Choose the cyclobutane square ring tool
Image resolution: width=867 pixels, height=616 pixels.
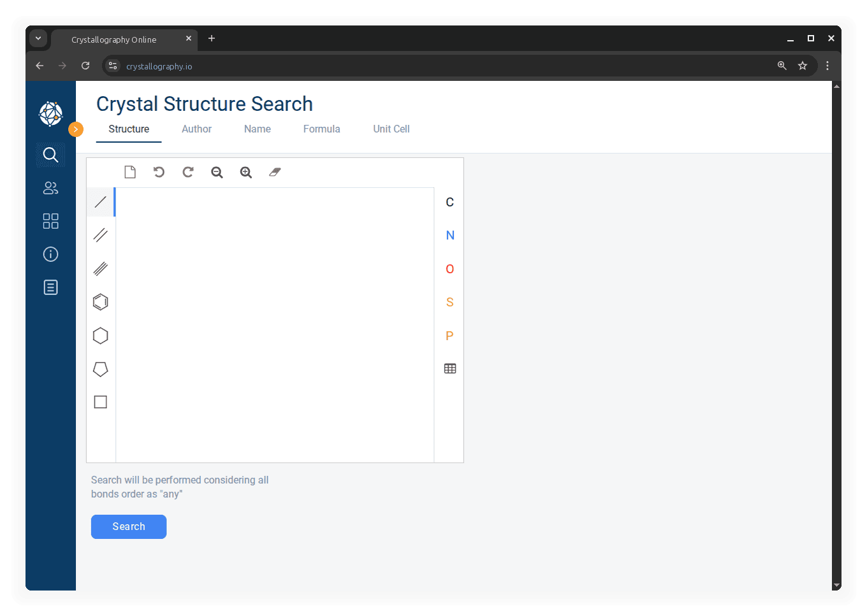point(101,402)
